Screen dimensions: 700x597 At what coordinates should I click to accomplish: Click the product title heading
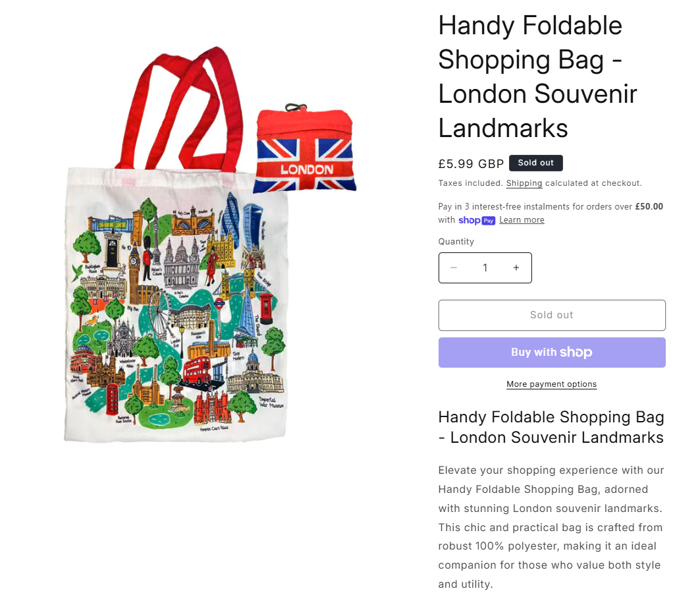(x=537, y=77)
